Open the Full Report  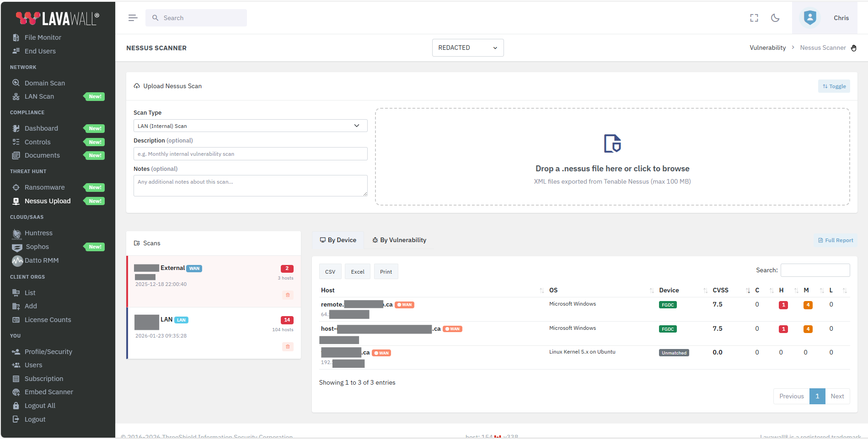click(x=836, y=240)
